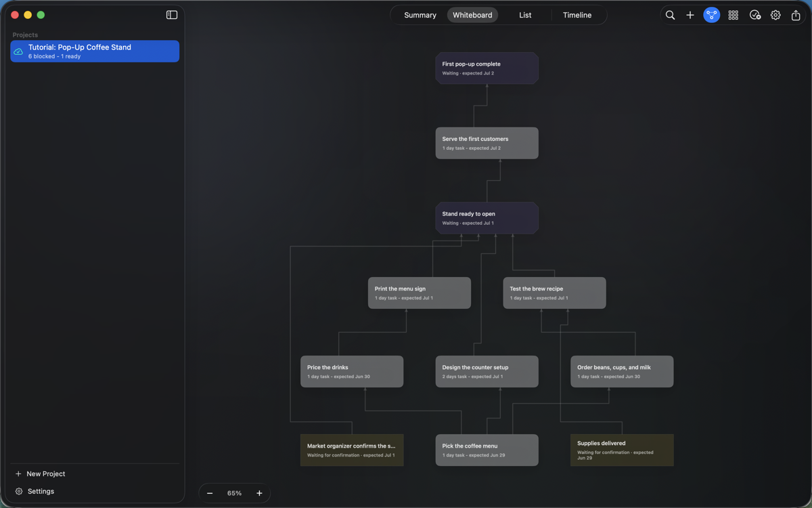Click the Print the menu sign card
The image size is (812, 508).
pos(420,293)
